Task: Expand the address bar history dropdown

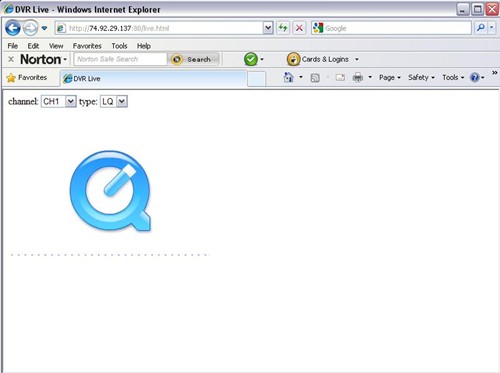Action: (x=268, y=28)
